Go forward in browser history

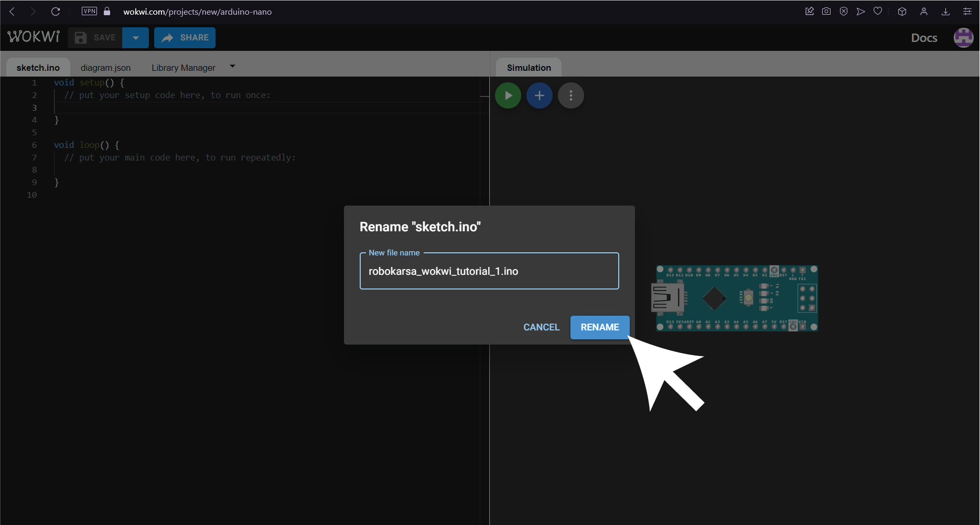click(33, 12)
